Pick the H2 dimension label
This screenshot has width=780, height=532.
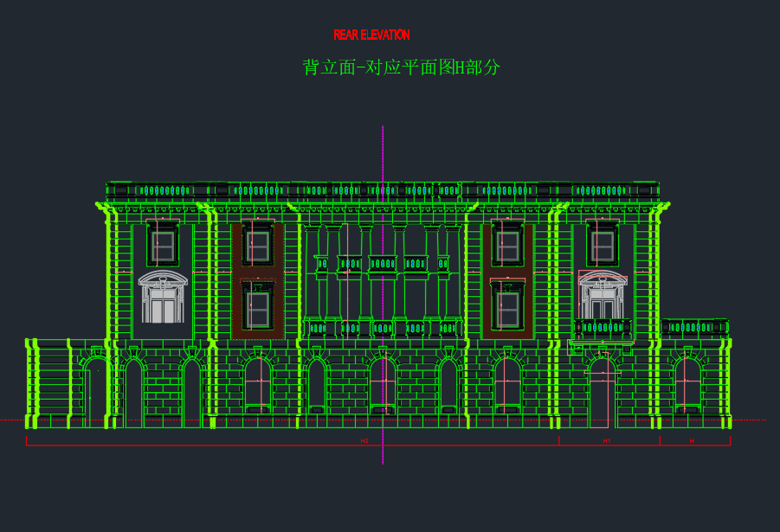364,441
